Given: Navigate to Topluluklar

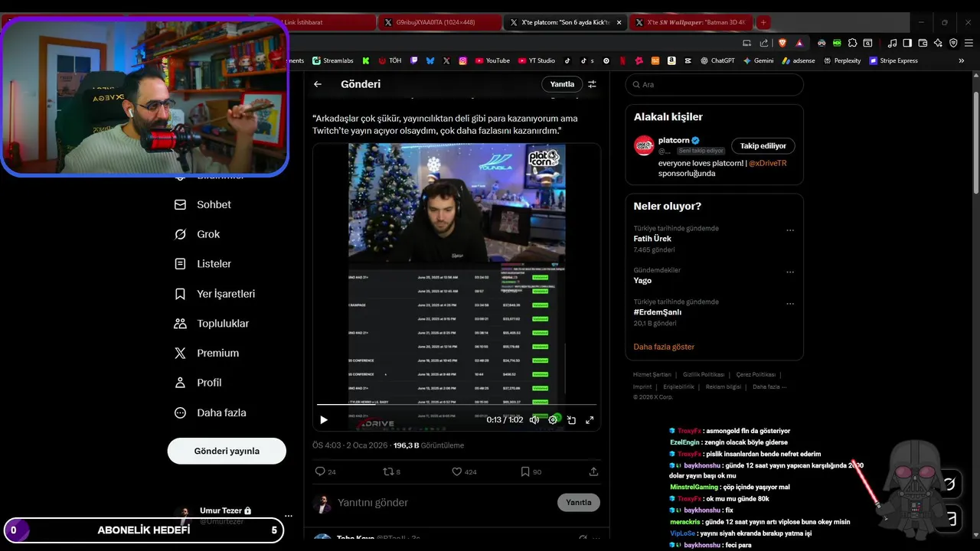Looking at the screenshot, I should tap(211, 324).
